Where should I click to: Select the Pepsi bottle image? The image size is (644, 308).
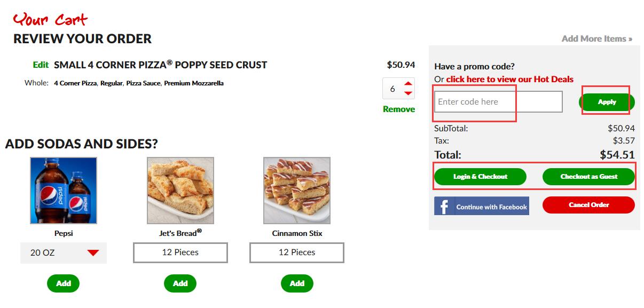[64, 191]
